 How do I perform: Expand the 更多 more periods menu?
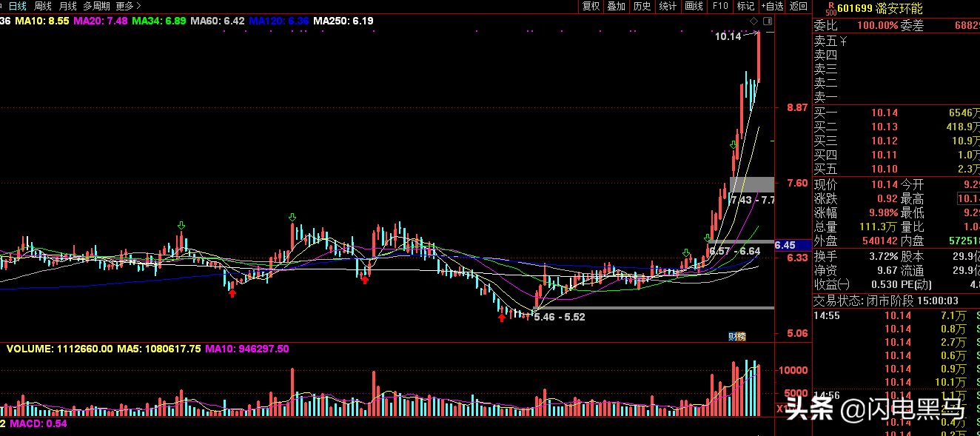click(127, 6)
